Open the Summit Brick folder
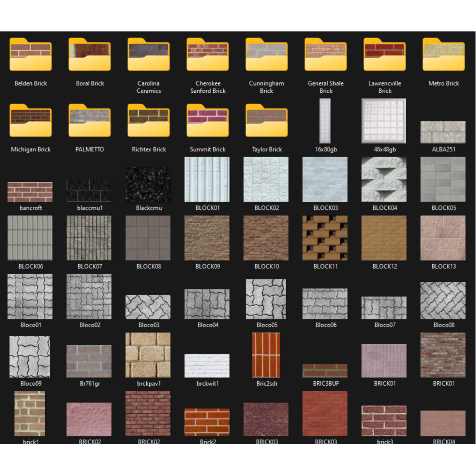This screenshot has width=476, height=476. [208, 120]
